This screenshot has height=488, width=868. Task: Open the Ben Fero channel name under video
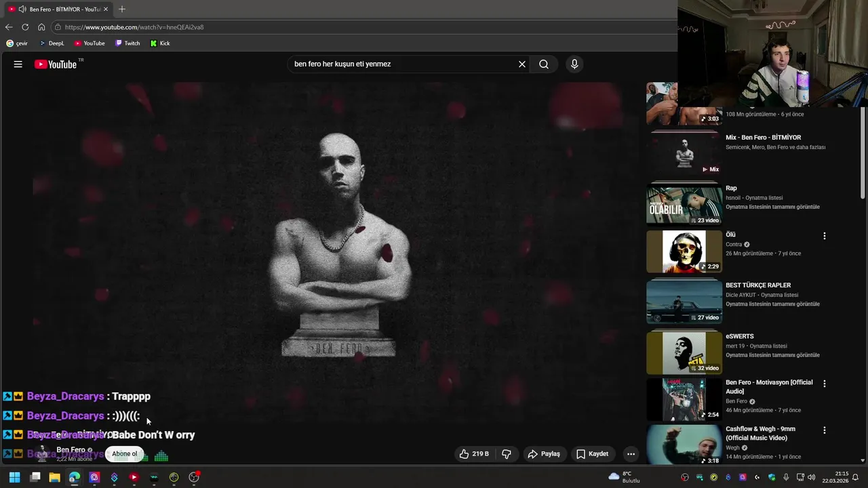click(71, 450)
